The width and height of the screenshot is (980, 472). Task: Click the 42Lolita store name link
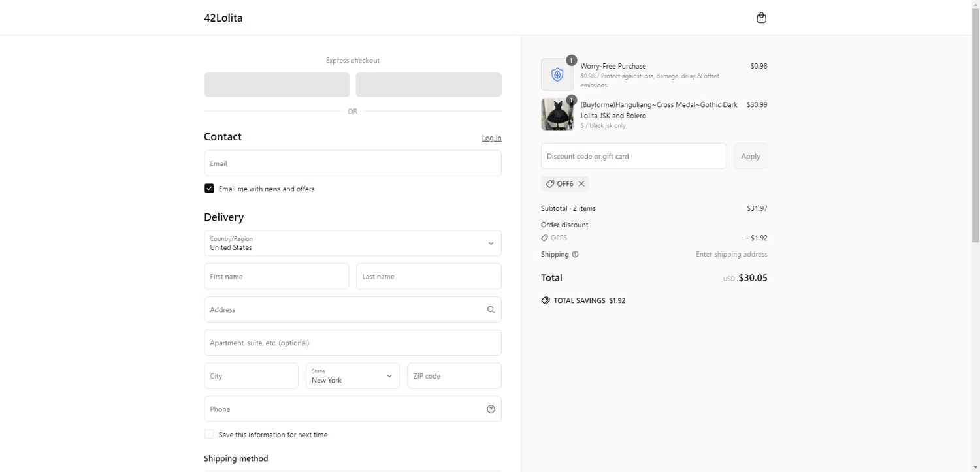(223, 18)
